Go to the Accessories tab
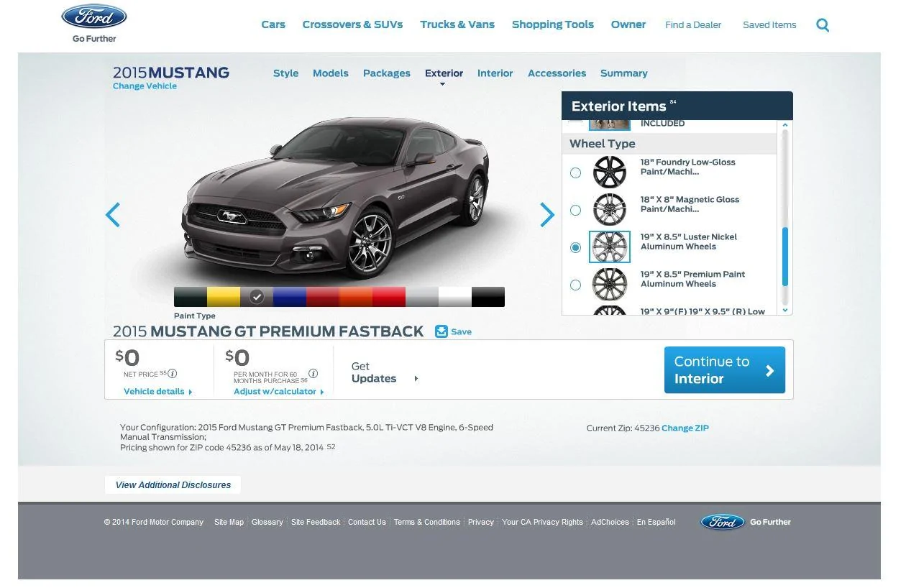The image size is (906, 588). (x=557, y=73)
